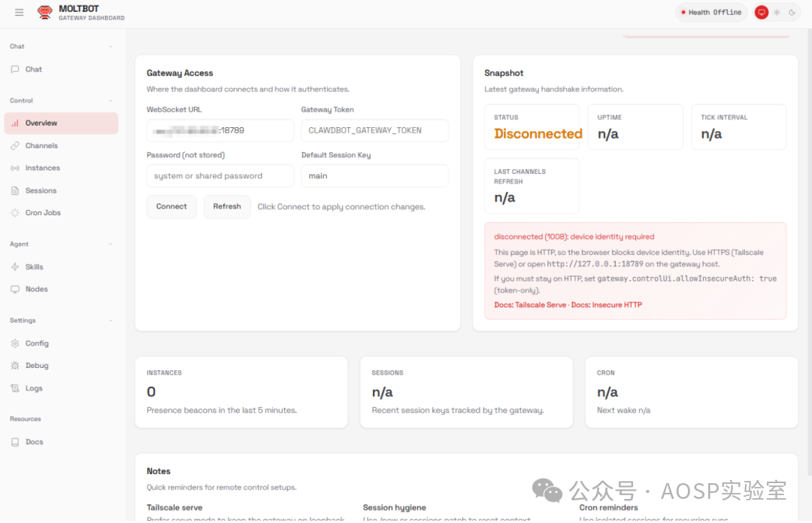Collapse the Control sidebar section

pos(111,101)
